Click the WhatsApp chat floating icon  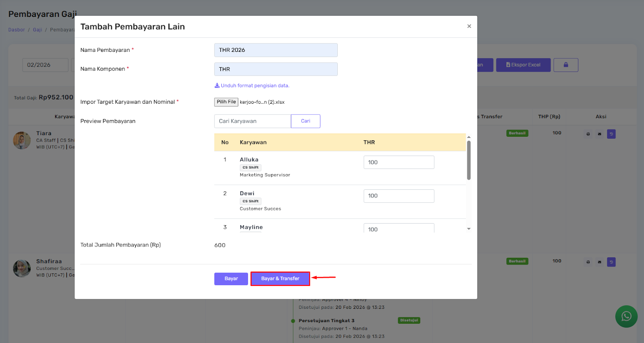tap(626, 316)
